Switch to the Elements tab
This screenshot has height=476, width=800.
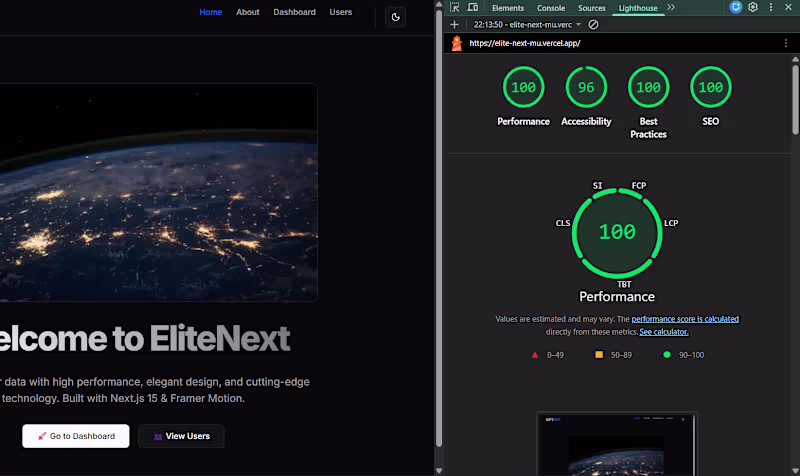click(508, 8)
